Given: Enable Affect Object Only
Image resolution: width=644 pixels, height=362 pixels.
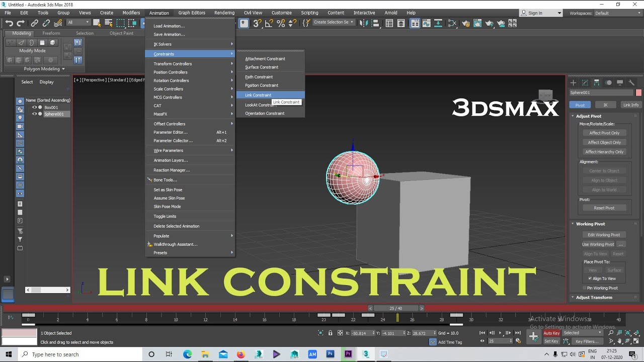Looking at the screenshot, I should [x=604, y=142].
